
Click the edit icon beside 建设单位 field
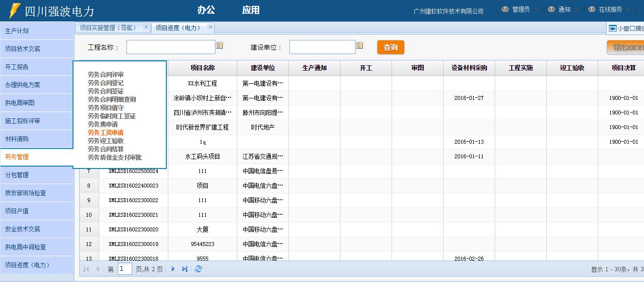[x=360, y=46]
